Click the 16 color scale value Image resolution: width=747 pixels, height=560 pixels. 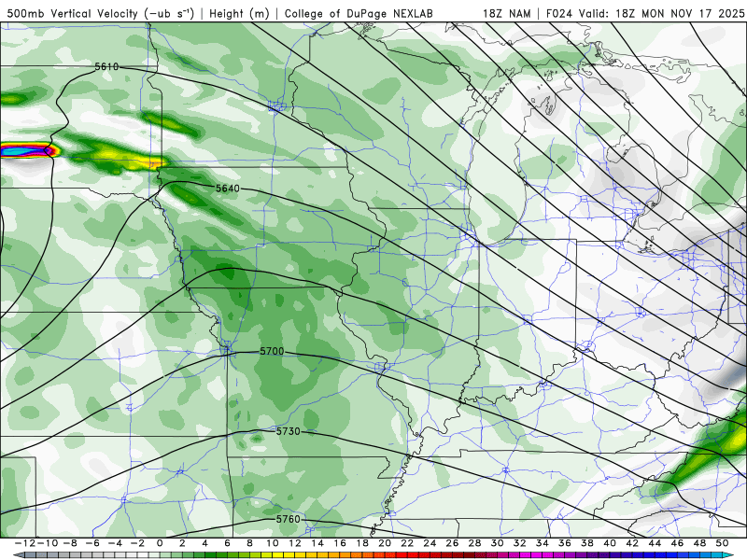click(x=340, y=543)
